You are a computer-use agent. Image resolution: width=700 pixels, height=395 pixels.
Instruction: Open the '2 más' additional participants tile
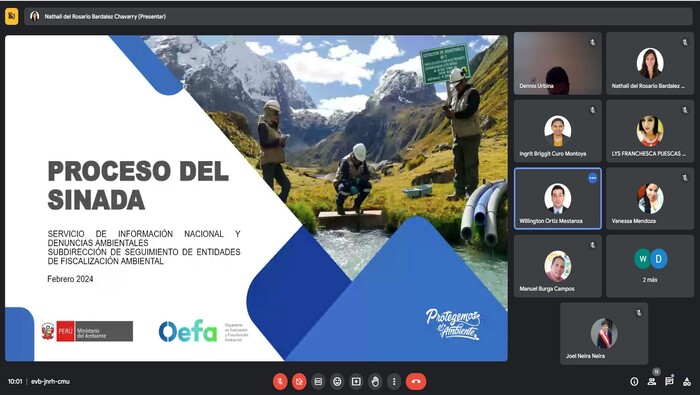coord(650,266)
